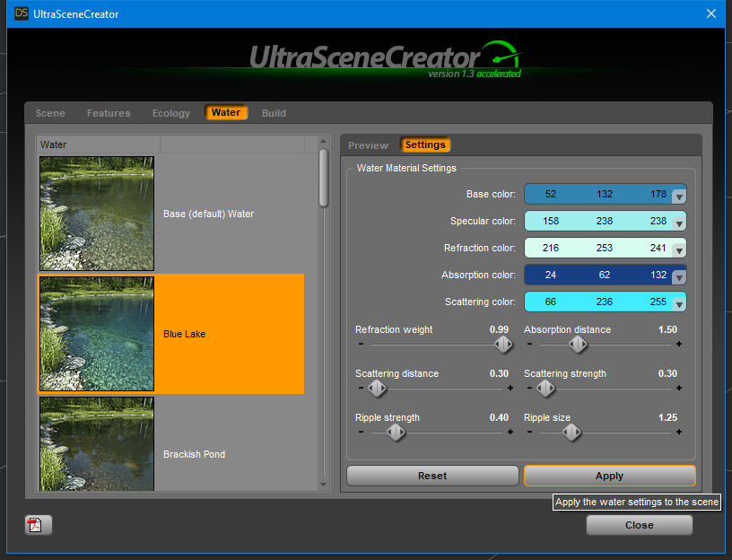
Task: Increase Scattering strength with plus button
Action: click(x=679, y=388)
